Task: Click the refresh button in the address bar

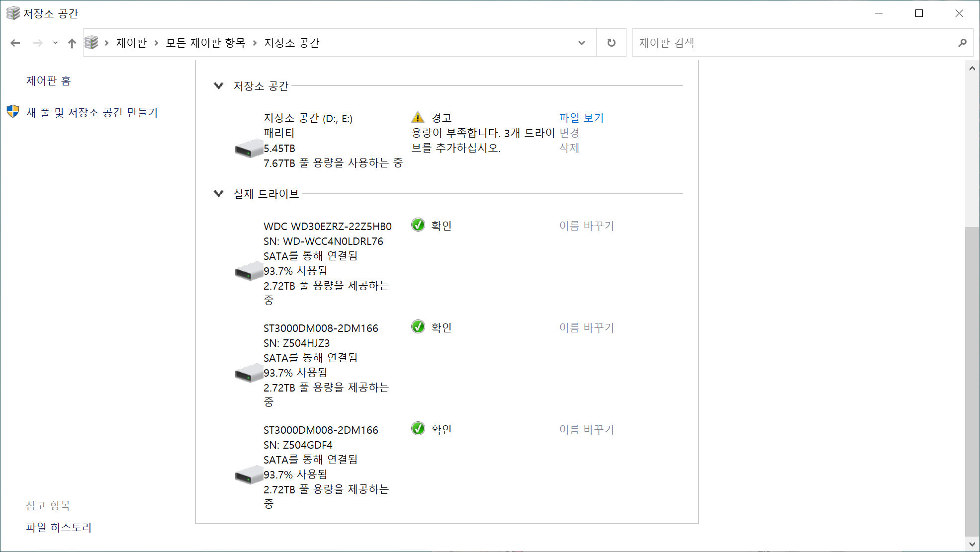Action: [x=611, y=43]
